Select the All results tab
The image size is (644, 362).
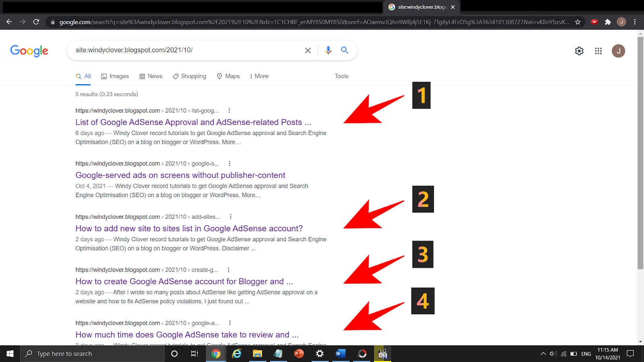coord(83,76)
